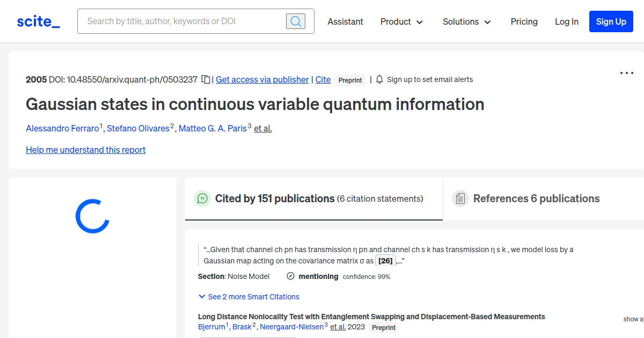Click the mentioning checkmark icon

pos(290,276)
